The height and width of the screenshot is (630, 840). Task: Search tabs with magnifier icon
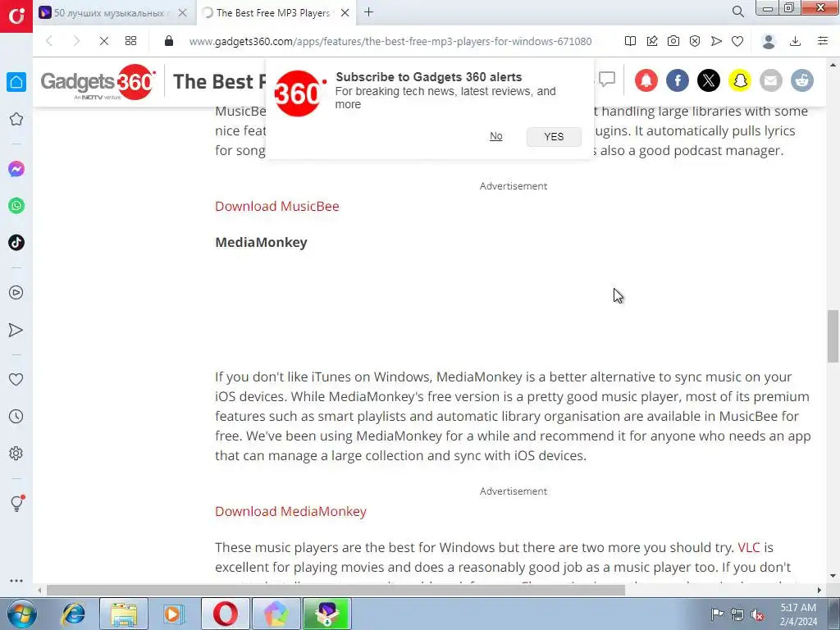point(738,11)
